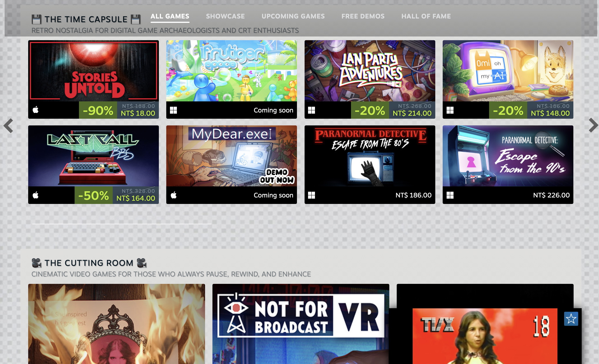This screenshot has height=364, width=599.
Task: Open the Stories Untold game artwork
Action: (93, 71)
